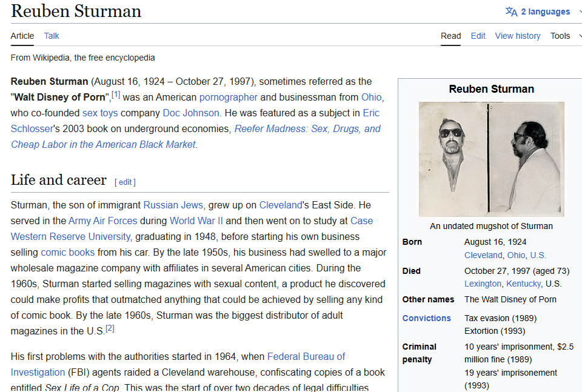This screenshot has height=392, width=582.
Task: Open the Edit tab
Action: (x=478, y=36)
